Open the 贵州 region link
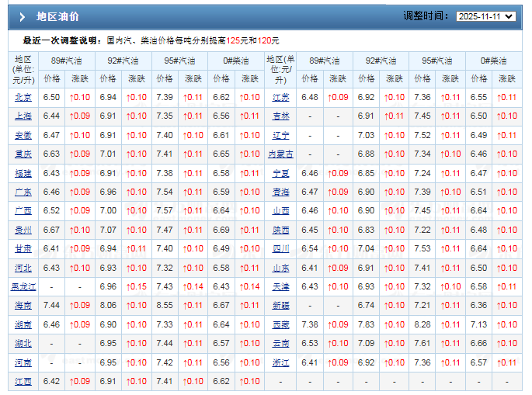Viewport: 532px width, 395px height. pyautogui.click(x=23, y=230)
